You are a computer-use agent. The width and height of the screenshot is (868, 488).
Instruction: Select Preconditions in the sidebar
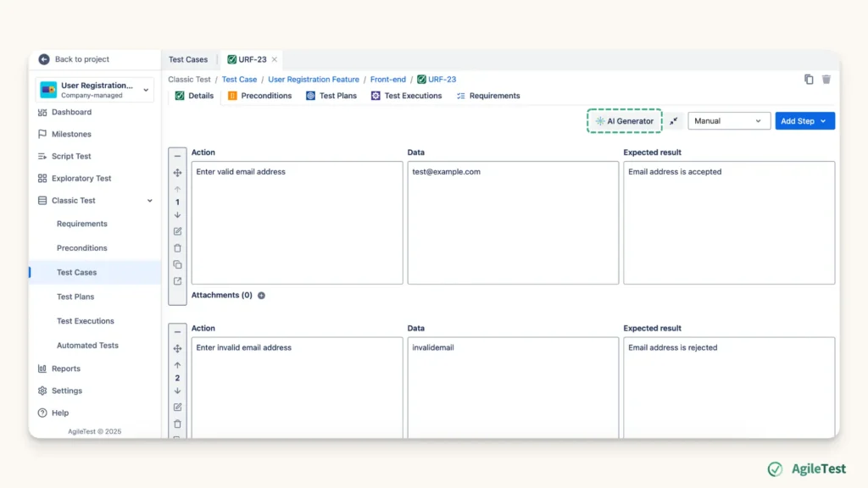[82, 248]
